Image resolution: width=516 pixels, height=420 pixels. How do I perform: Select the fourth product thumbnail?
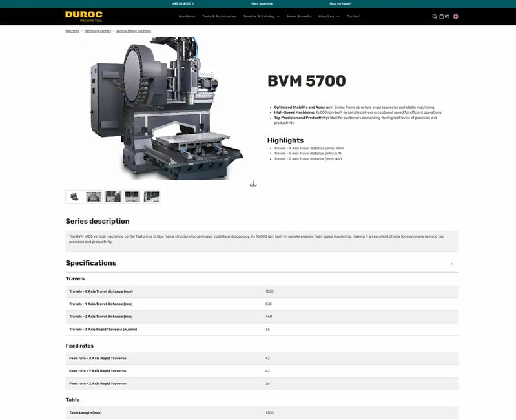point(132,196)
